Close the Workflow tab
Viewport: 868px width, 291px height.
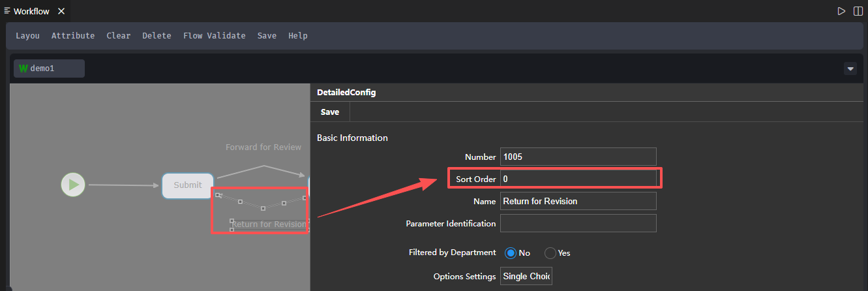coord(61,11)
